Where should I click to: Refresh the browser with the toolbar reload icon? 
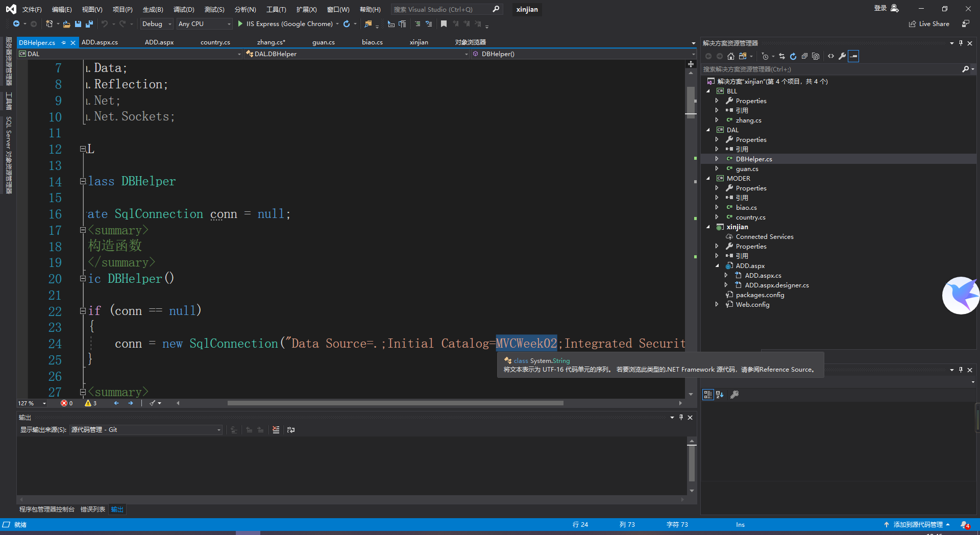click(x=347, y=24)
